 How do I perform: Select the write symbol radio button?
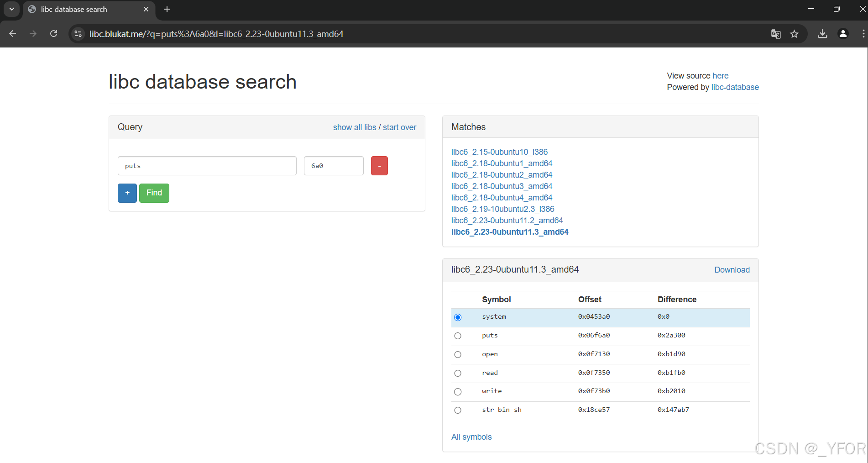point(458,391)
